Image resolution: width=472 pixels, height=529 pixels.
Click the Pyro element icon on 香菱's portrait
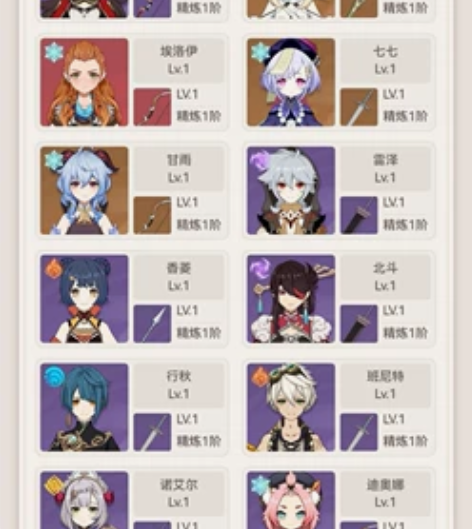coord(53,268)
